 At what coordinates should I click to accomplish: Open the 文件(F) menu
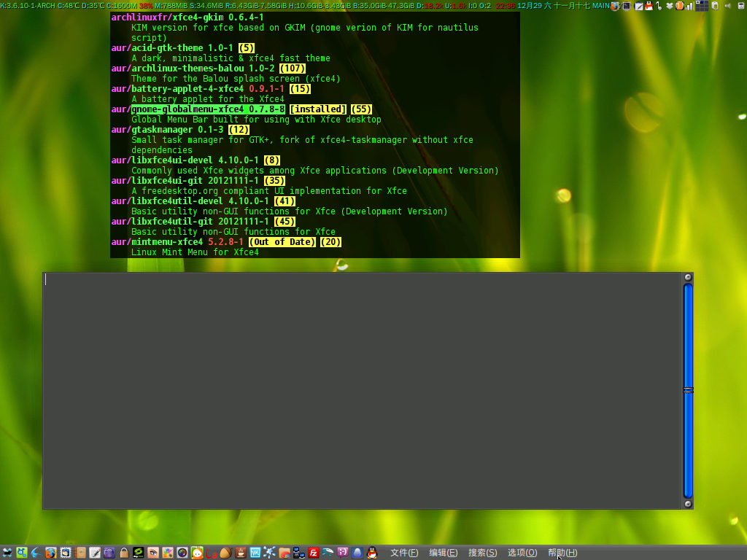coord(404,553)
